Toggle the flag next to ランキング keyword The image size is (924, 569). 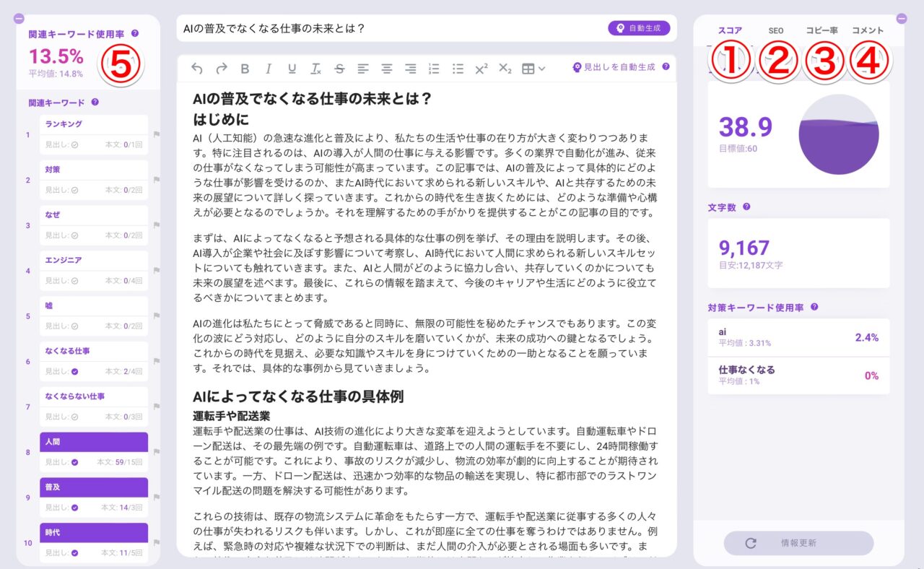point(155,134)
